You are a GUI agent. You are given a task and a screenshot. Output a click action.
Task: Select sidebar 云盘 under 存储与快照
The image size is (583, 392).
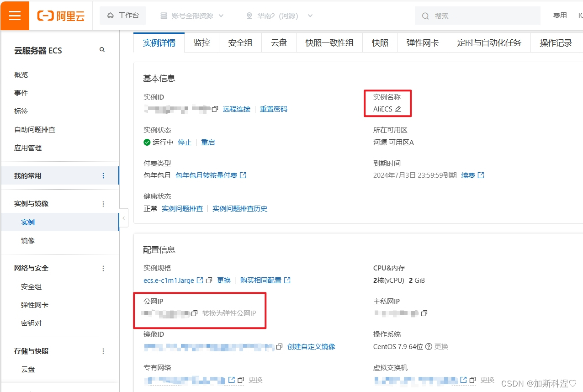(28, 370)
